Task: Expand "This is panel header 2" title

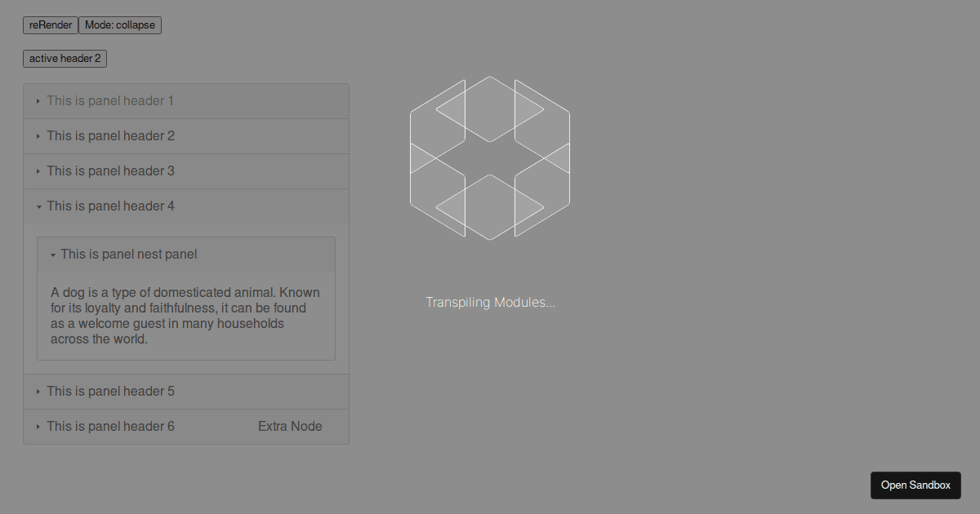Action: 110,136
